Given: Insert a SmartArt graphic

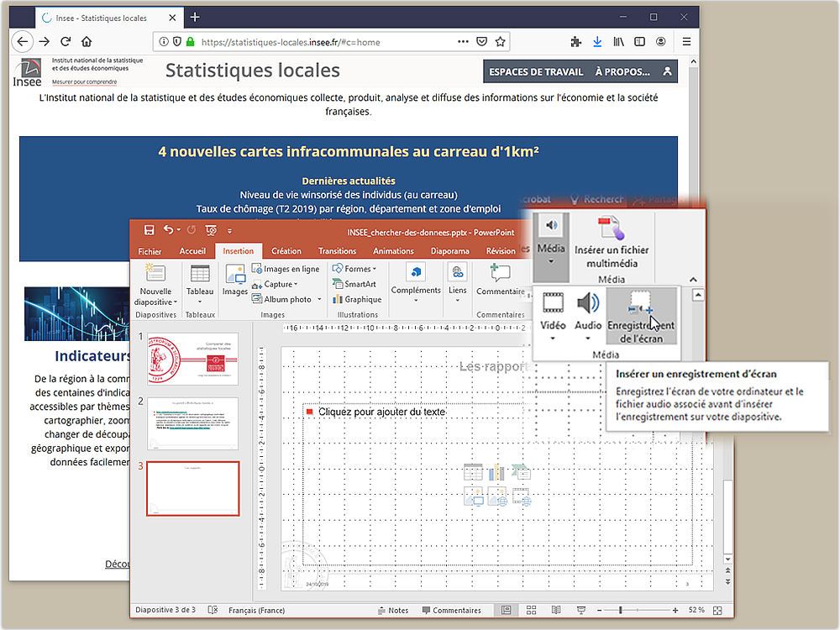Looking at the screenshot, I should [x=354, y=284].
